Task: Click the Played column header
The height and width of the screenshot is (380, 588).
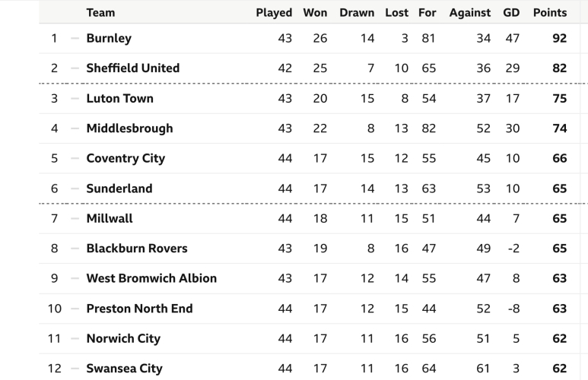Action: tap(274, 12)
